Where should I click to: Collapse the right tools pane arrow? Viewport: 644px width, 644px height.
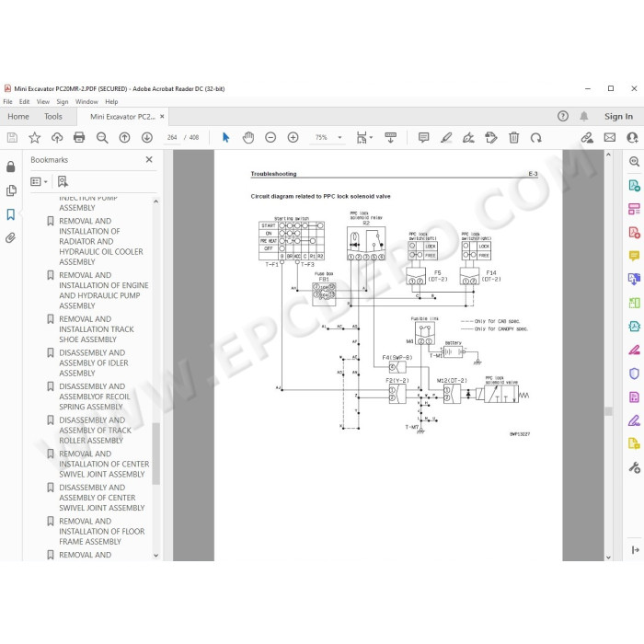click(x=635, y=549)
